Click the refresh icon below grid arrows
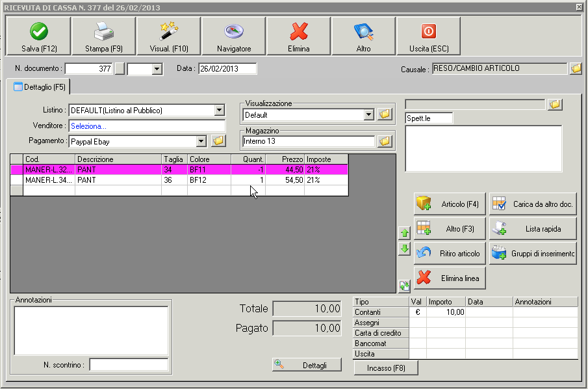Viewport: 588px width, 389px height. coord(404,286)
